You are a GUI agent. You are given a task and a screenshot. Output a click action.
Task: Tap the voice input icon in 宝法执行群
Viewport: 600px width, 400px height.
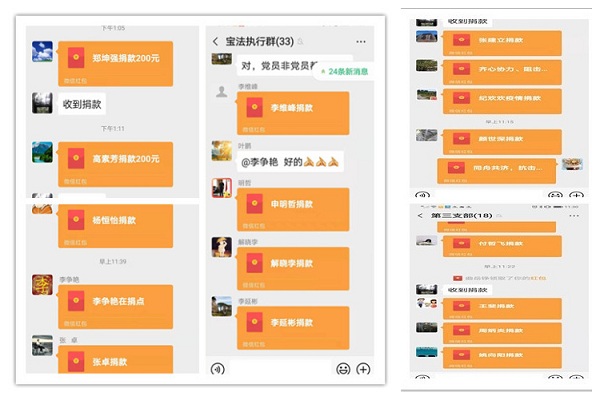[x=218, y=368]
